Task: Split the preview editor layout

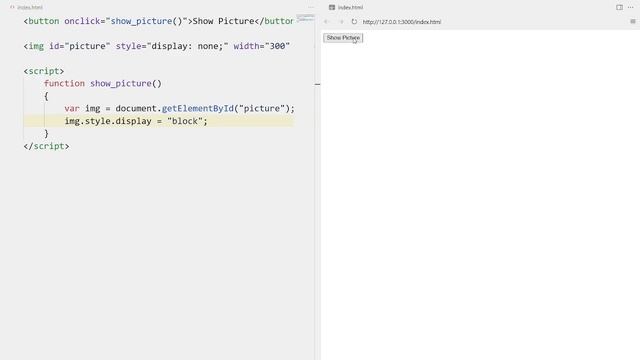Action: coord(619,7)
